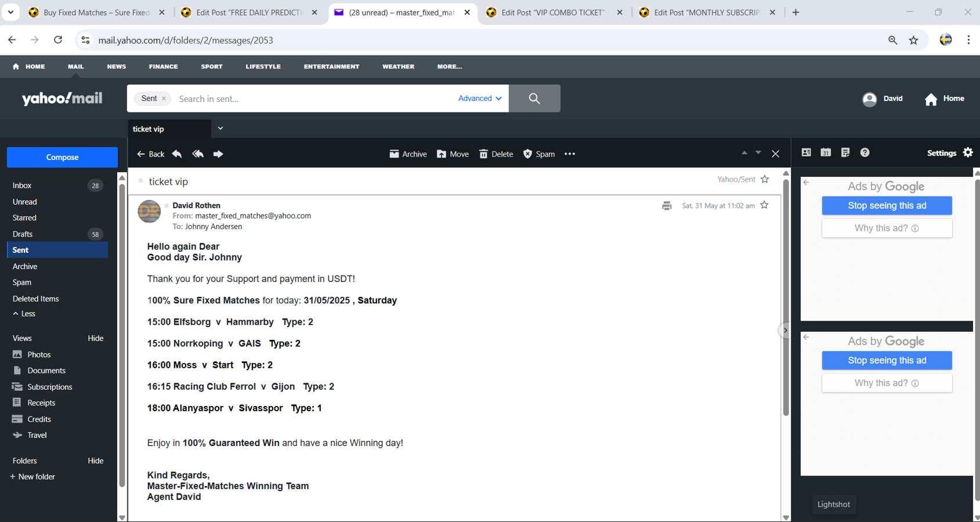This screenshot has height=522, width=980.
Task: Create a New folder
Action: 32,477
